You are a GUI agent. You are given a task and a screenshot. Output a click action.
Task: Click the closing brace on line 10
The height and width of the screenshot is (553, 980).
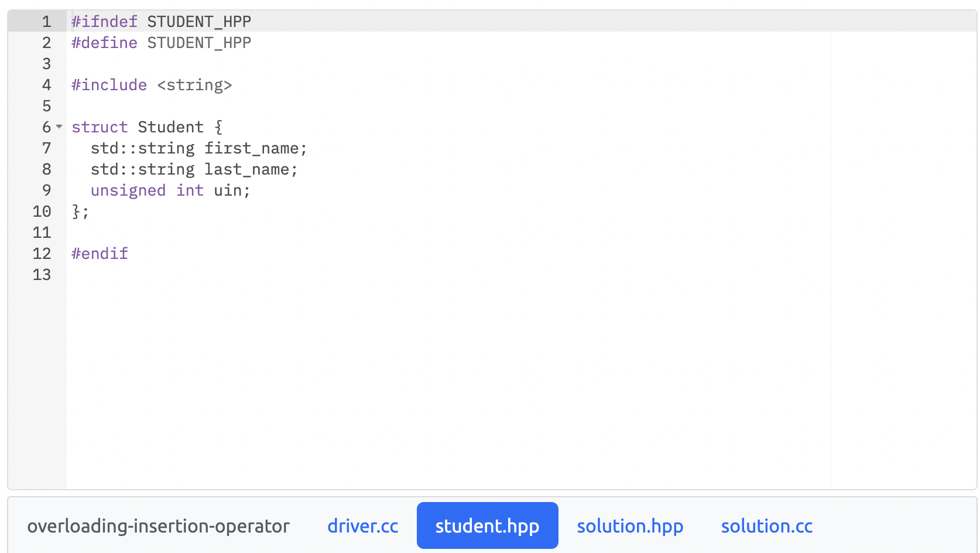(80, 211)
